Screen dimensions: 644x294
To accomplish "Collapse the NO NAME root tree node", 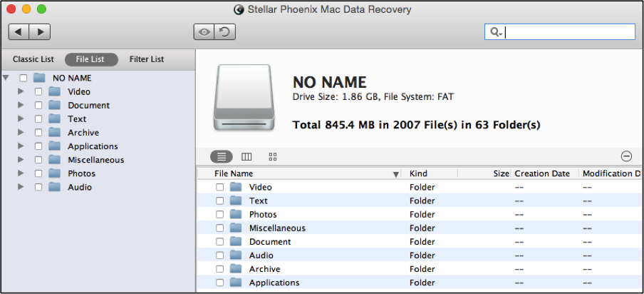I will 6,78.
